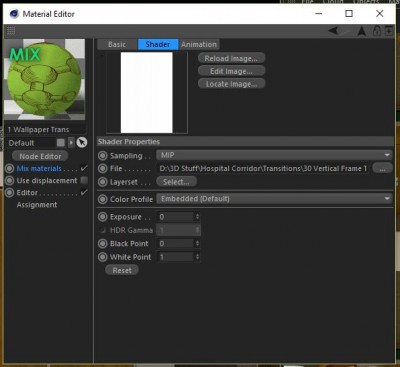Open the Color Profile Embedded dropdown
Viewport: 400px width, 367px height.
274,199
